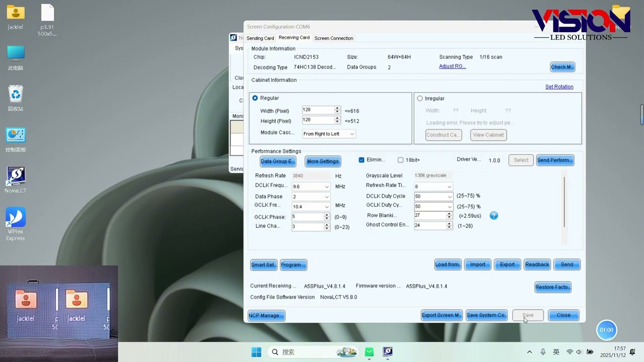Click the Send Perform... button

555,160
